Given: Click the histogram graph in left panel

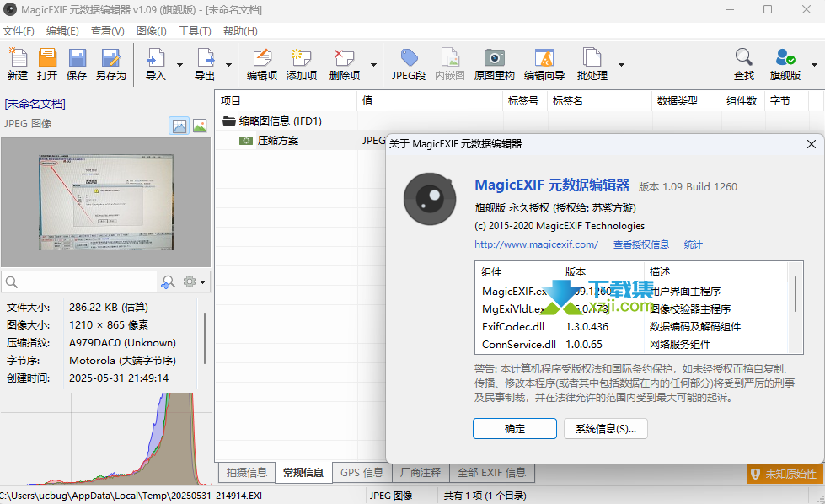Looking at the screenshot, I should coord(105,439).
